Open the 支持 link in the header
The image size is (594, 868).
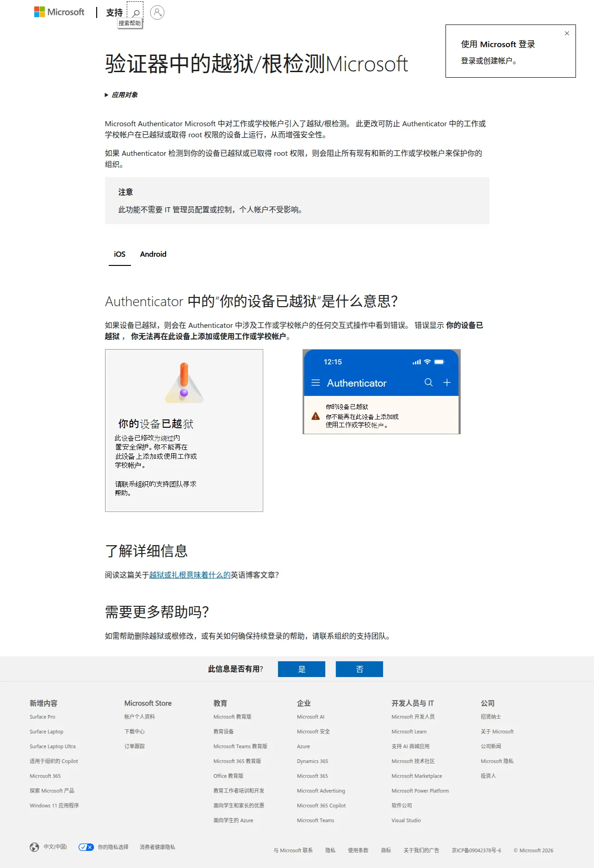(114, 12)
